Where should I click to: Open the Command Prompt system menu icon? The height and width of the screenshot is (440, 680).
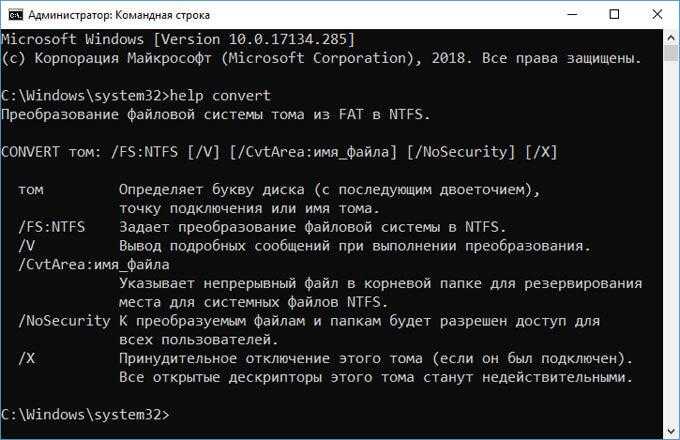tap(15, 15)
